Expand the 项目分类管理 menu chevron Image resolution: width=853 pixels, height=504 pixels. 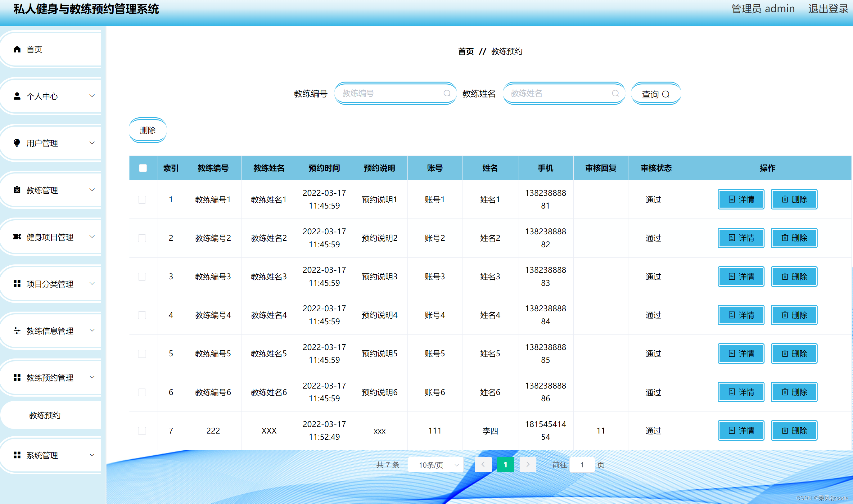(92, 284)
